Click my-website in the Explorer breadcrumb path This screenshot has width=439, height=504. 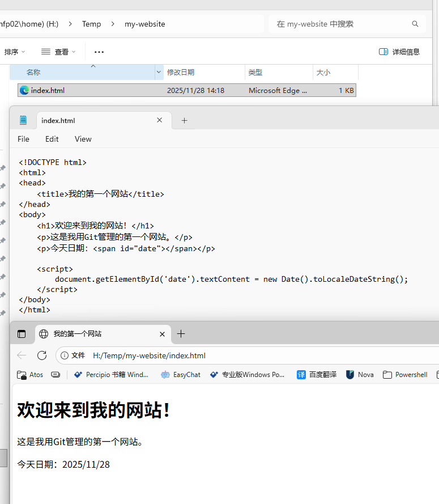point(145,24)
